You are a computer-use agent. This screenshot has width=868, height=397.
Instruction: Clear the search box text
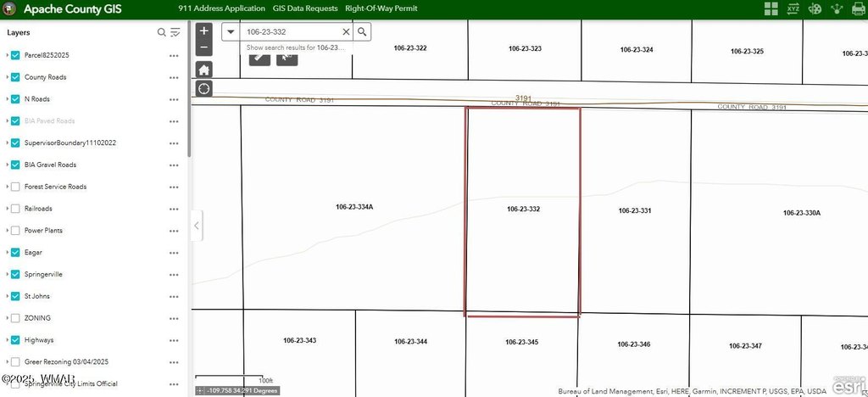[x=345, y=31]
